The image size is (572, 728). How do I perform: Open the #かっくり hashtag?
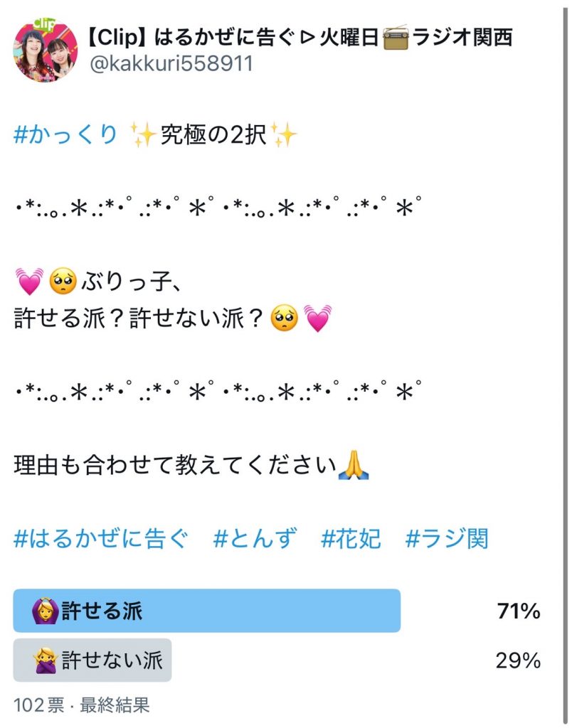click(x=65, y=134)
